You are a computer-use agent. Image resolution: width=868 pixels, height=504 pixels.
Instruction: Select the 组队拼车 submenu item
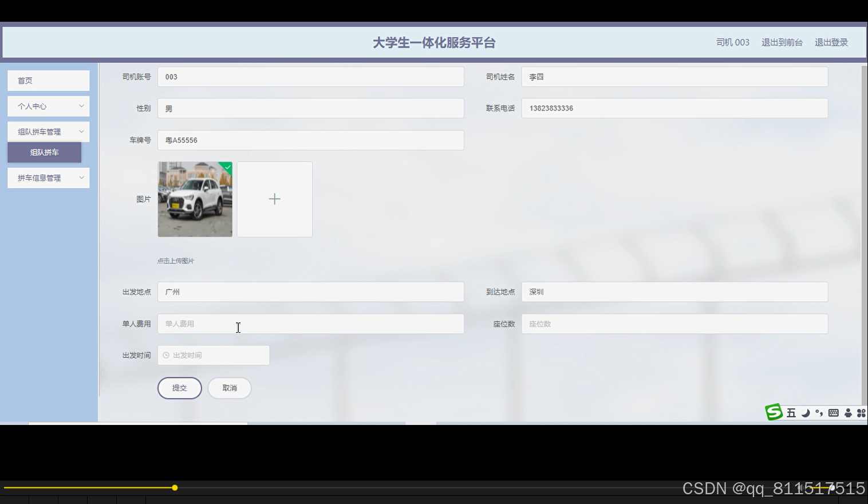click(45, 152)
